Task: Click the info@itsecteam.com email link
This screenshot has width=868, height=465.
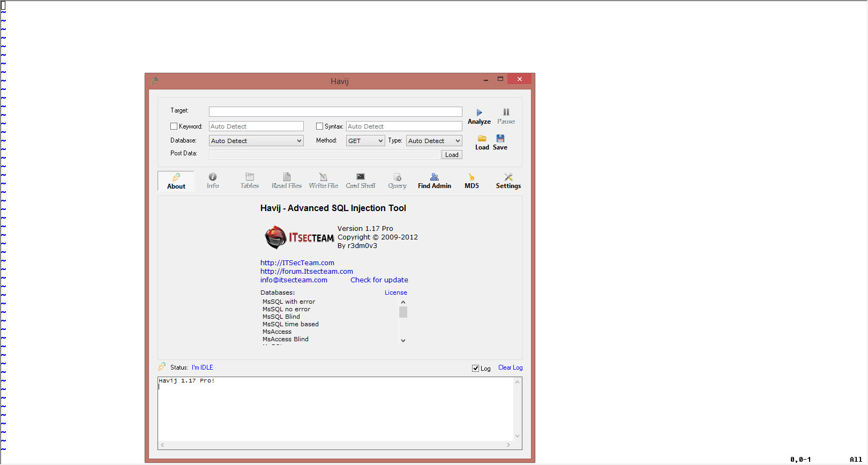Action: tap(294, 280)
